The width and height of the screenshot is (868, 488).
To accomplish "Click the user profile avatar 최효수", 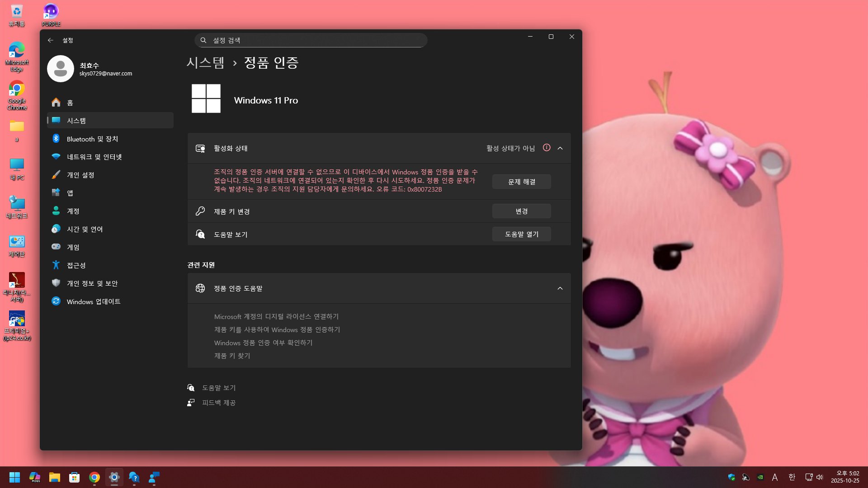I will [61, 69].
